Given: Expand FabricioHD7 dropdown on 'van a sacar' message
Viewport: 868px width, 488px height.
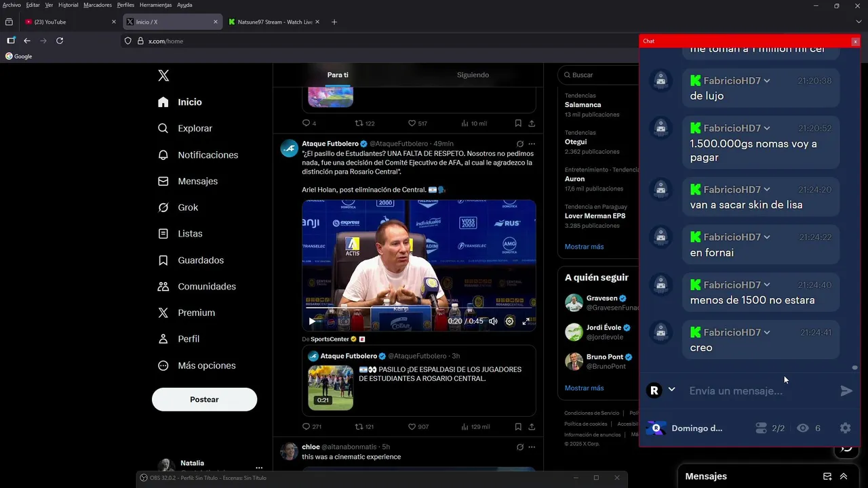Looking at the screenshot, I should click(x=767, y=190).
